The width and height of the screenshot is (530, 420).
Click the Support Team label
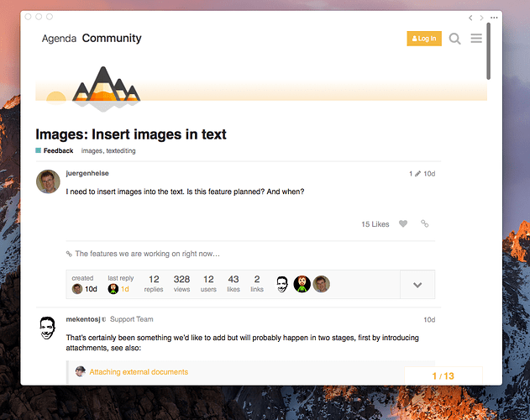coord(132,319)
